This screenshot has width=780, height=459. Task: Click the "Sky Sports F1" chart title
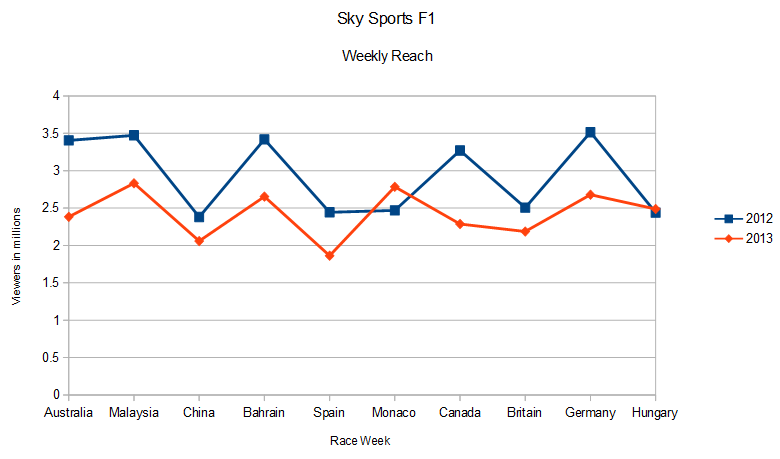pyautogui.click(x=387, y=18)
